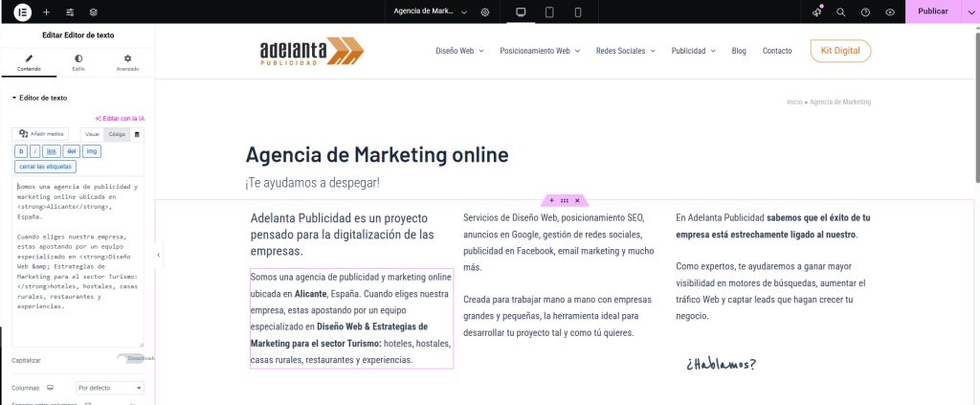Insert del strikethrough tag button

point(71,151)
